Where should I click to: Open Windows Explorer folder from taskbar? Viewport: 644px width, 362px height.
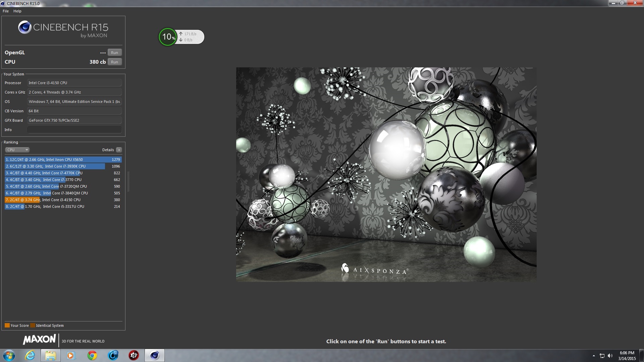click(x=51, y=355)
